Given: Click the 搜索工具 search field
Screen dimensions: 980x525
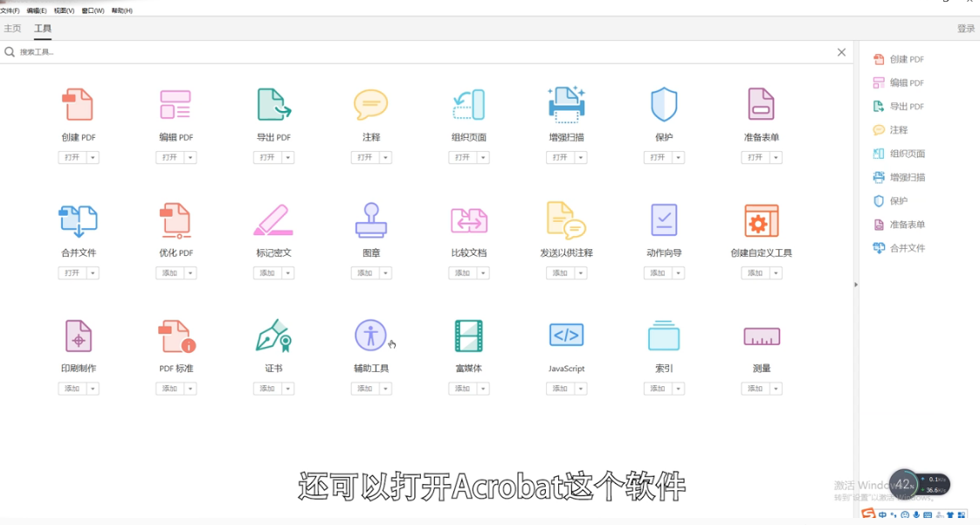Looking at the screenshot, I should (425, 52).
